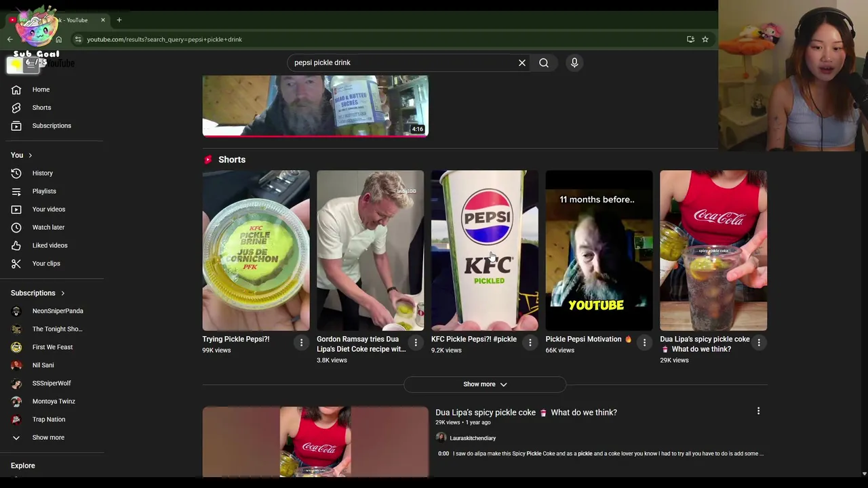
Task: Play the KFC Pickled Pepsi cup short
Action: tap(484, 250)
